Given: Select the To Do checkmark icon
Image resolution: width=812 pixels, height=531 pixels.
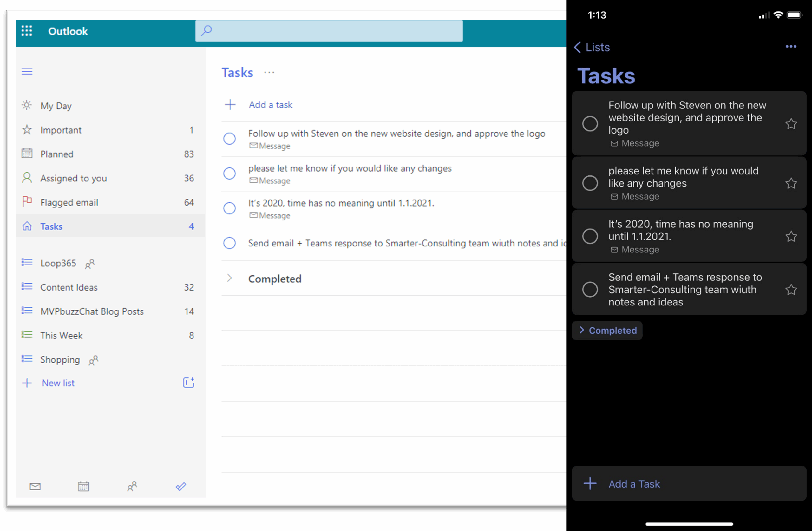Looking at the screenshot, I should click(x=181, y=486).
